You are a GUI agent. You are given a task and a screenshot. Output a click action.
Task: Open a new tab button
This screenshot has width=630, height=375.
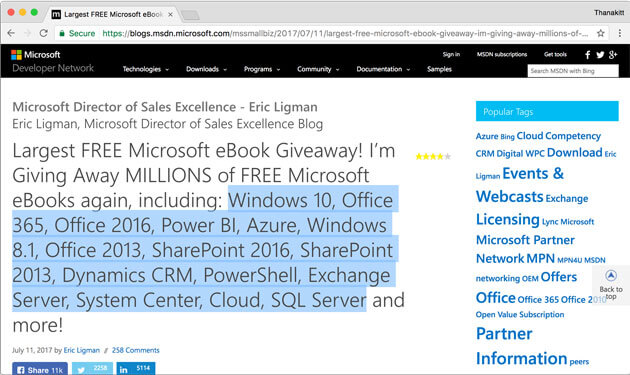click(190, 15)
